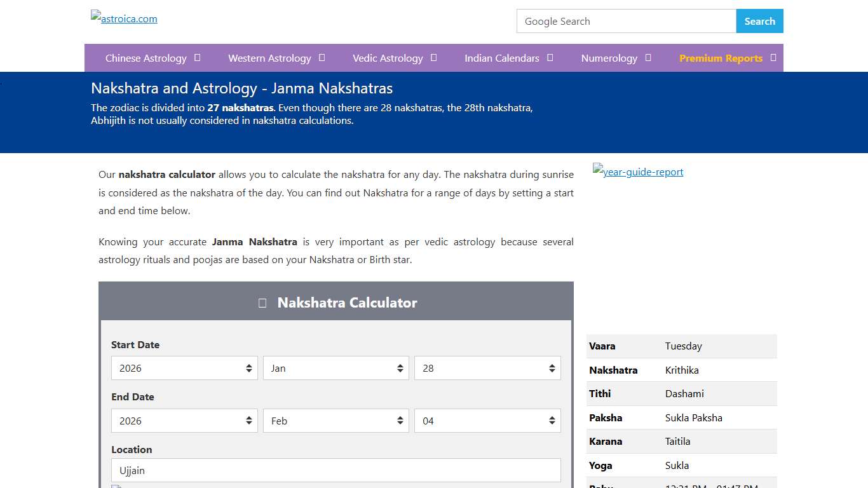Open the end year 2026 dropdown
The image size is (868, 488).
click(x=184, y=421)
